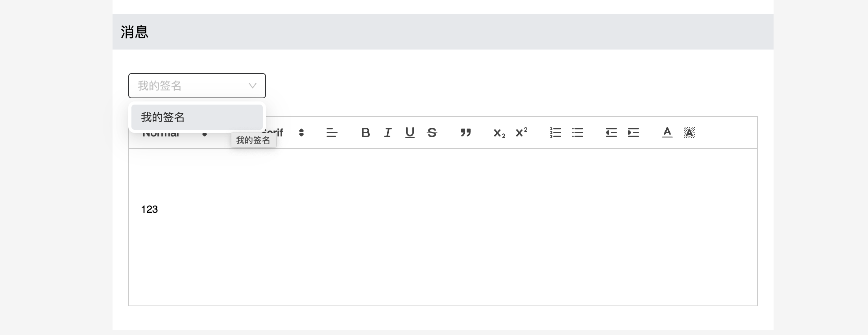Open the text background color picker
The width and height of the screenshot is (868, 335).
coord(689,133)
